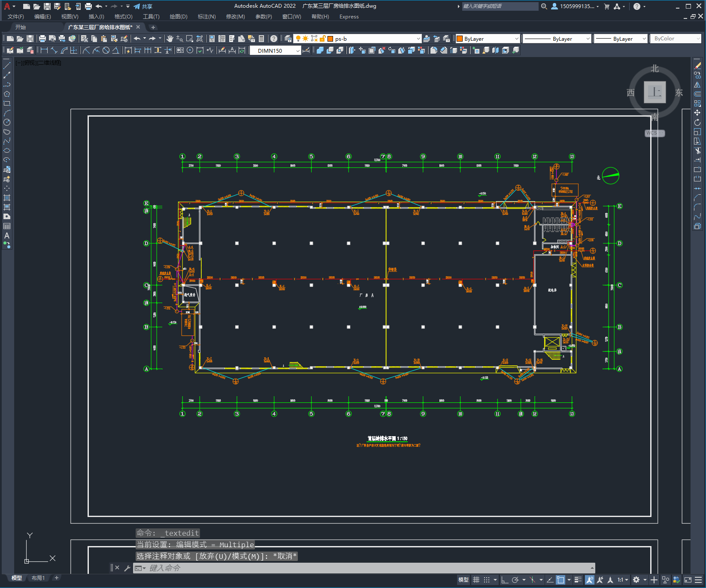Click the ViewCube 上 top face
The width and height of the screenshot is (706, 588).
[654, 92]
